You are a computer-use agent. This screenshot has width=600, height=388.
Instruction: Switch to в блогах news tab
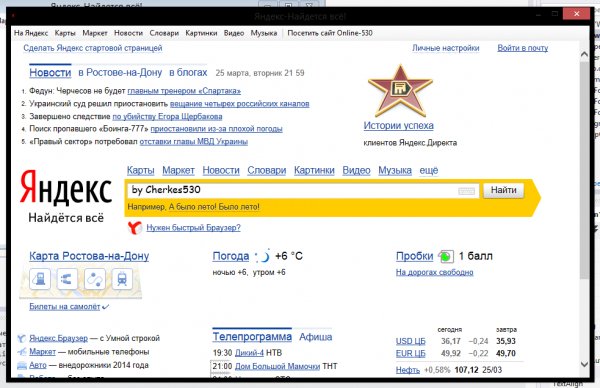point(188,72)
